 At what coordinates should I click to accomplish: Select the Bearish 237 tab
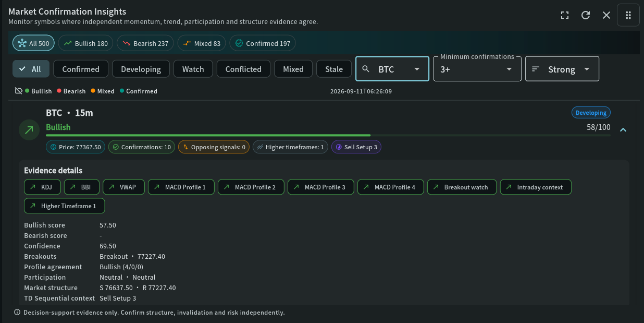click(x=145, y=43)
